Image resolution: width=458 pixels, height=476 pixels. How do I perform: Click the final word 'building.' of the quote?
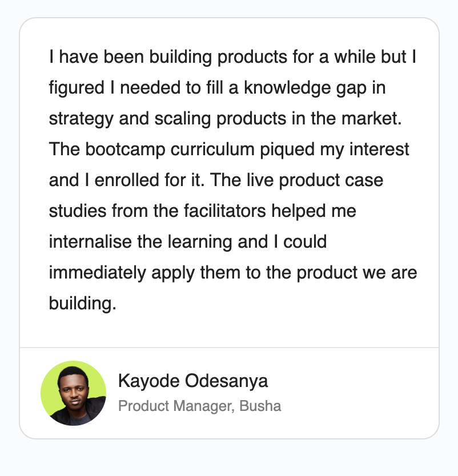coord(83,303)
